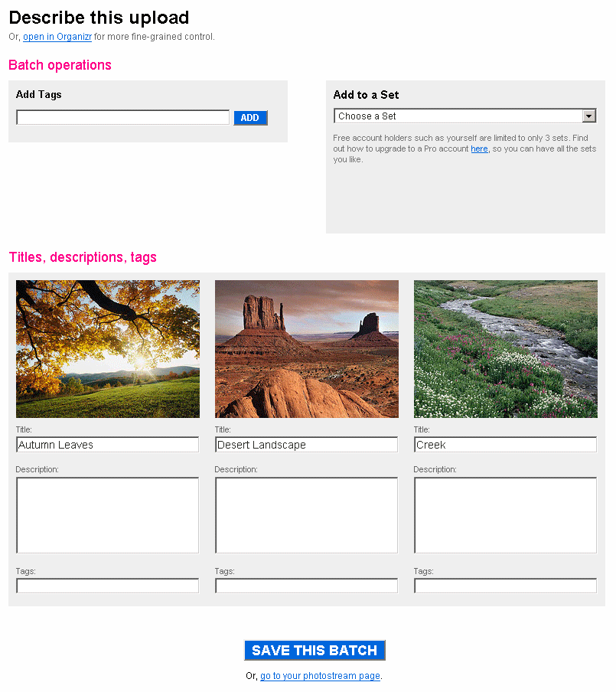Click Autumn Leaves description box
The height and width of the screenshot is (692, 616).
tap(108, 515)
